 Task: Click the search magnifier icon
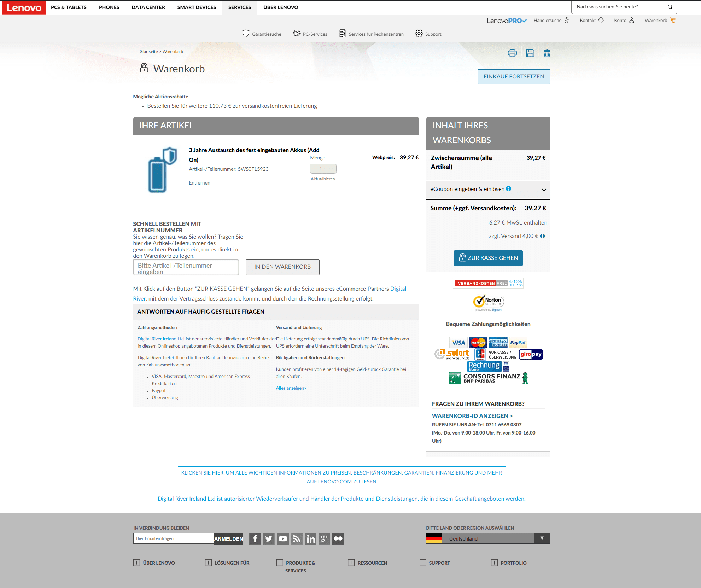670,7
